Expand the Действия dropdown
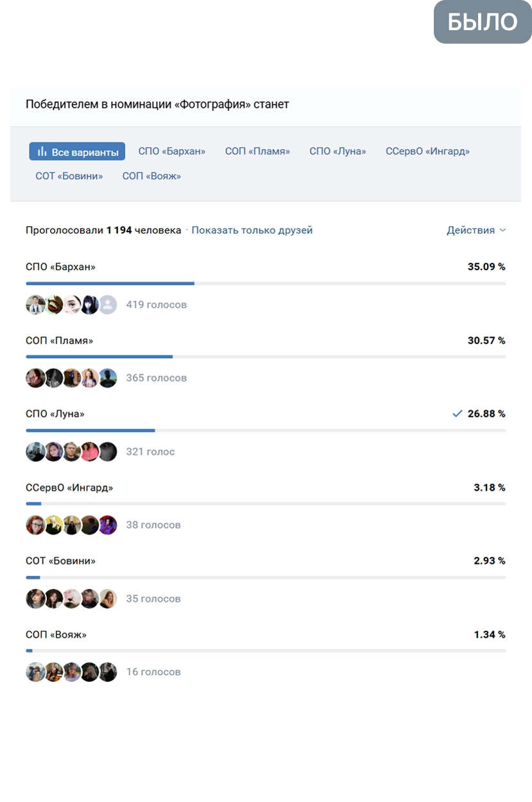Screen dimensions: 532x802 pyautogui.click(x=476, y=230)
